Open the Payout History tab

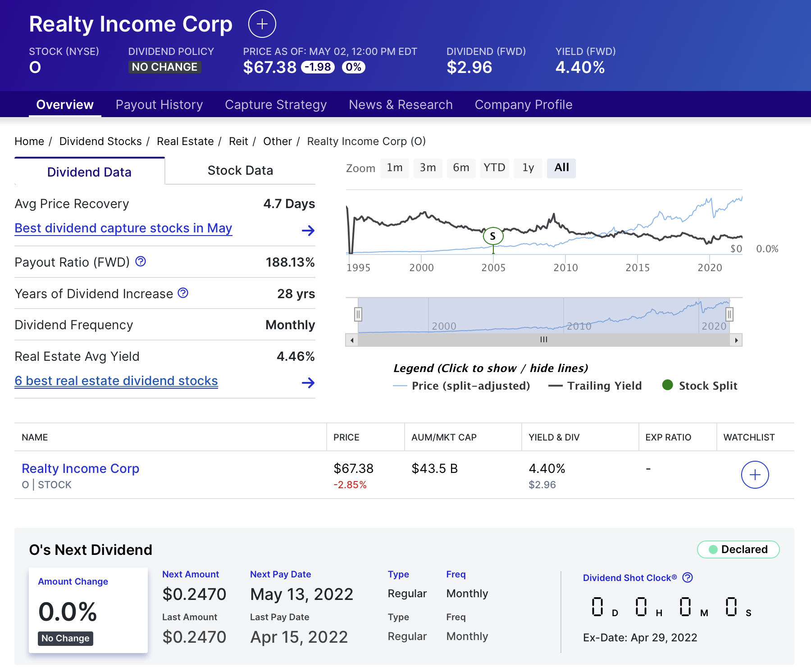coord(159,104)
